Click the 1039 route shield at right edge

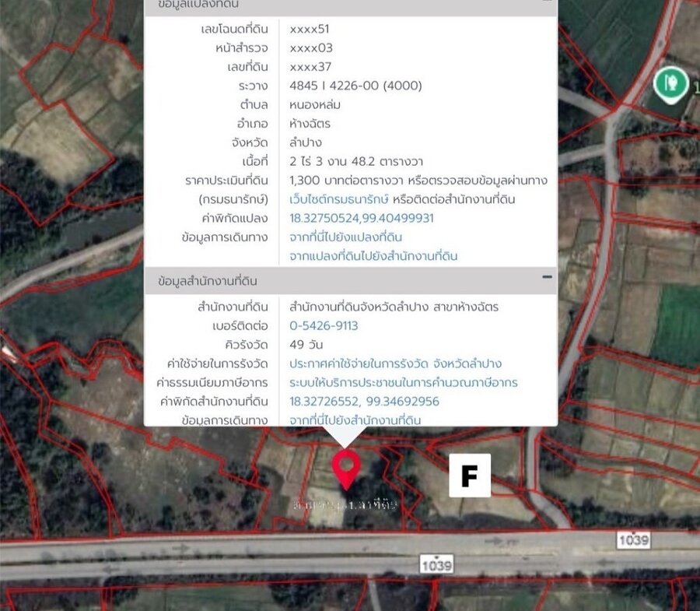(633, 539)
